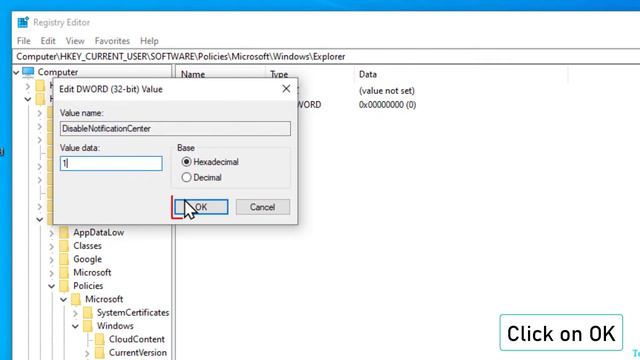Confirm the DWORD value with OK
This screenshot has height=360, width=640.
[x=201, y=207]
